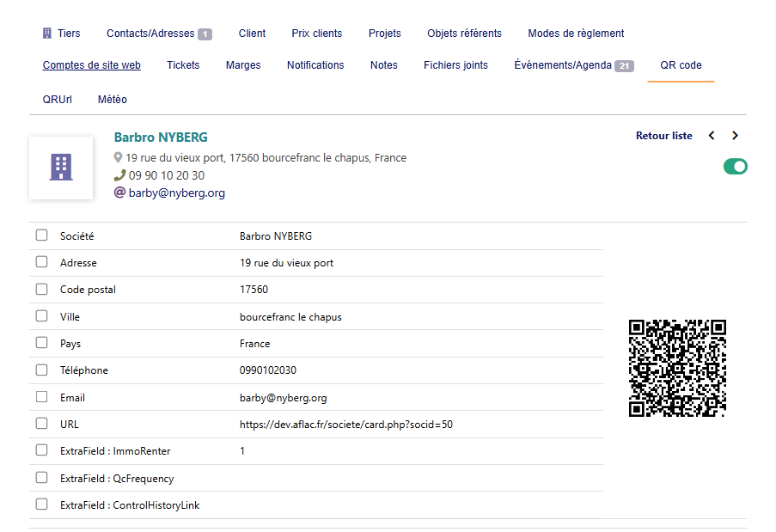
Task: Open the Contacts/Adresses tab
Action: pyautogui.click(x=158, y=34)
